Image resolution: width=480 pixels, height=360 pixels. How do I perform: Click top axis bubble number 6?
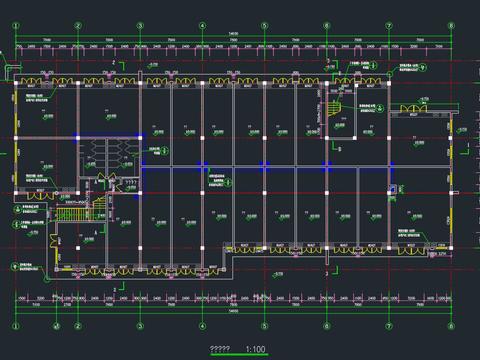(x=327, y=26)
